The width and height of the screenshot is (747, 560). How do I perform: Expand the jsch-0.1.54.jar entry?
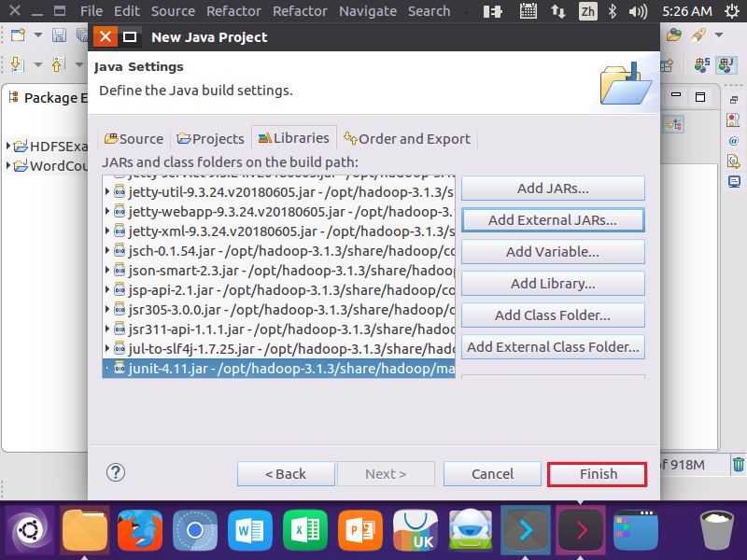(107, 250)
